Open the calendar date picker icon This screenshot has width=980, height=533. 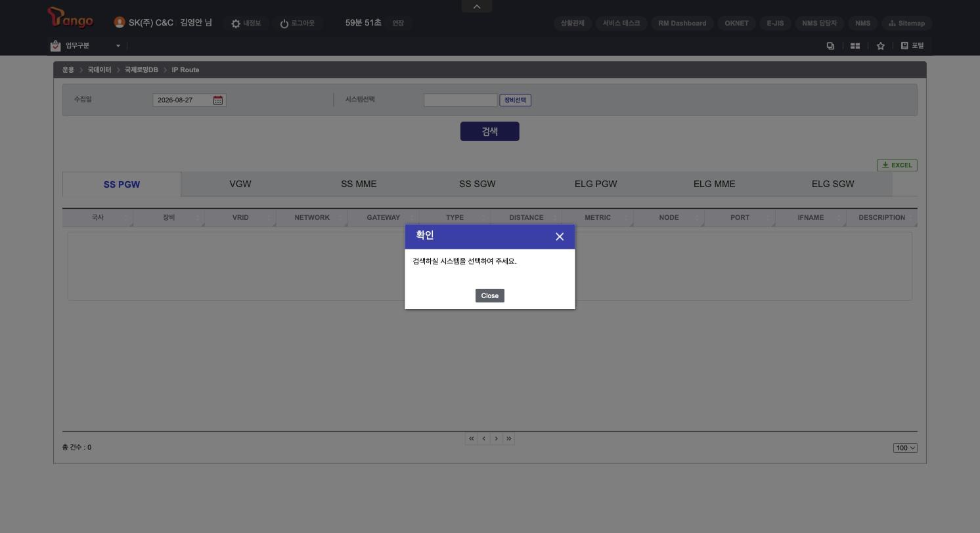218,100
